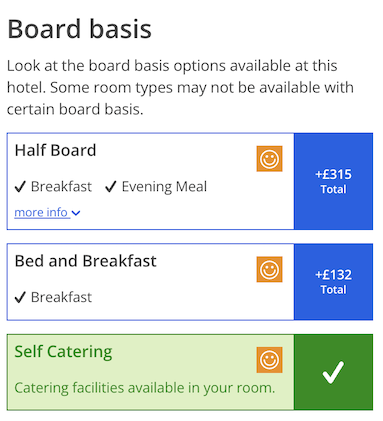Click the Breakfast checkmark under Half Board

(x=20, y=187)
